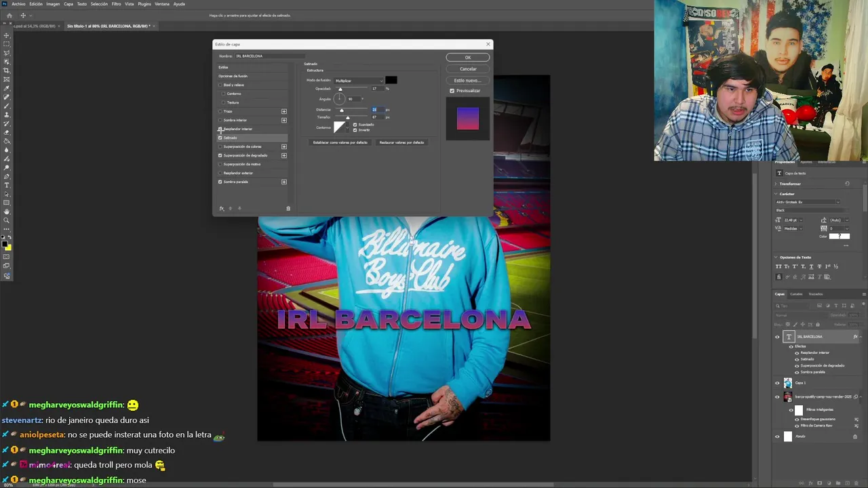This screenshot has width=868, height=488.
Task: Switch to the Trazados tab
Action: click(815, 294)
